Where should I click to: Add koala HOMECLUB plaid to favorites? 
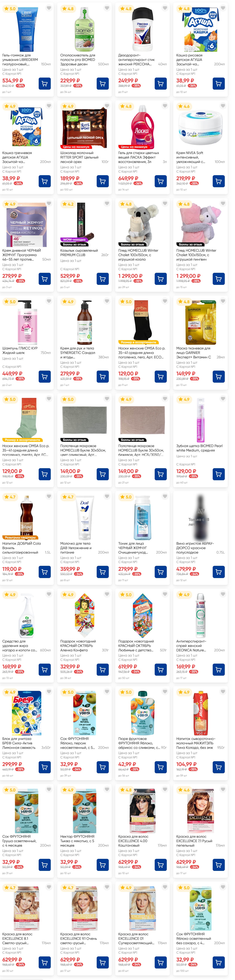pyautogui.click(x=165, y=204)
